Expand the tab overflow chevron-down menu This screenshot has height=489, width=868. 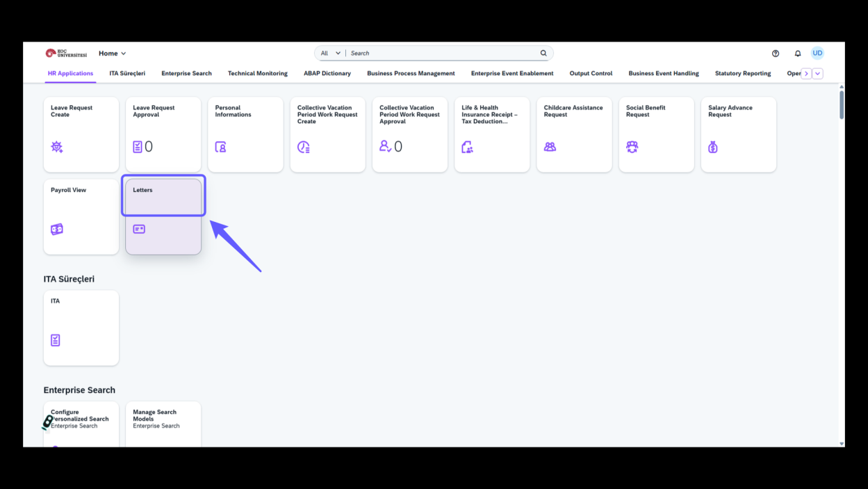pyautogui.click(x=818, y=74)
